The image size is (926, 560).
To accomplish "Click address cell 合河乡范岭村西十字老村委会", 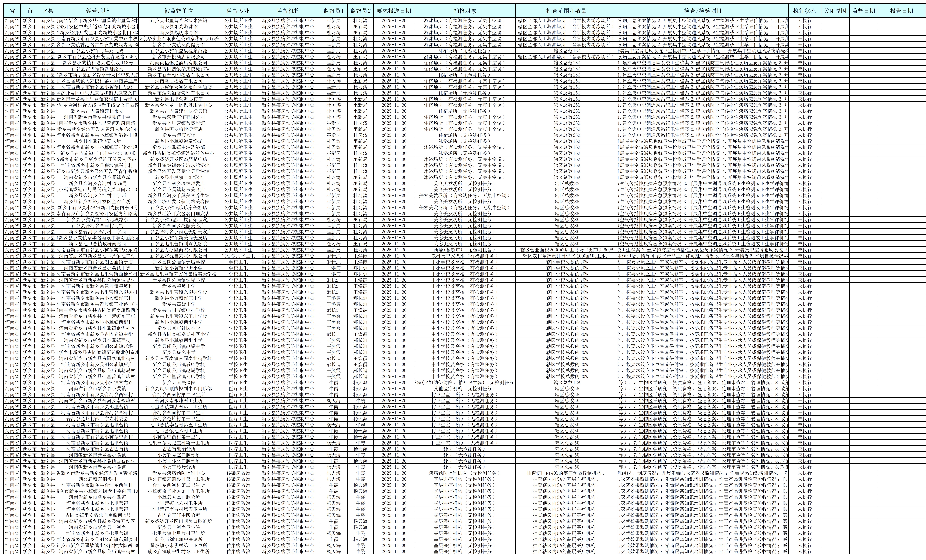I will [98, 419].
